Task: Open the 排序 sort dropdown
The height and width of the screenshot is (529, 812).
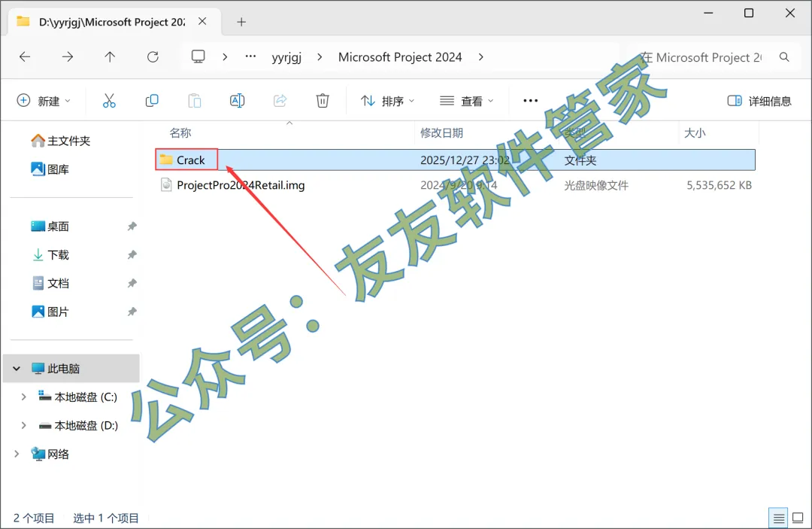Action: tap(387, 101)
